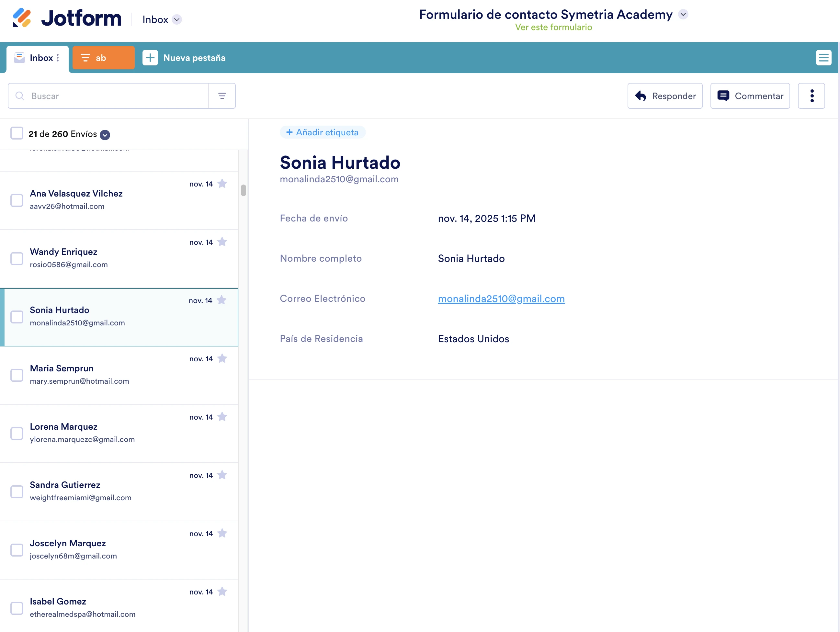The width and height of the screenshot is (840, 632).
Task: Click the reply arrow icon in Responder
Action: tap(641, 96)
